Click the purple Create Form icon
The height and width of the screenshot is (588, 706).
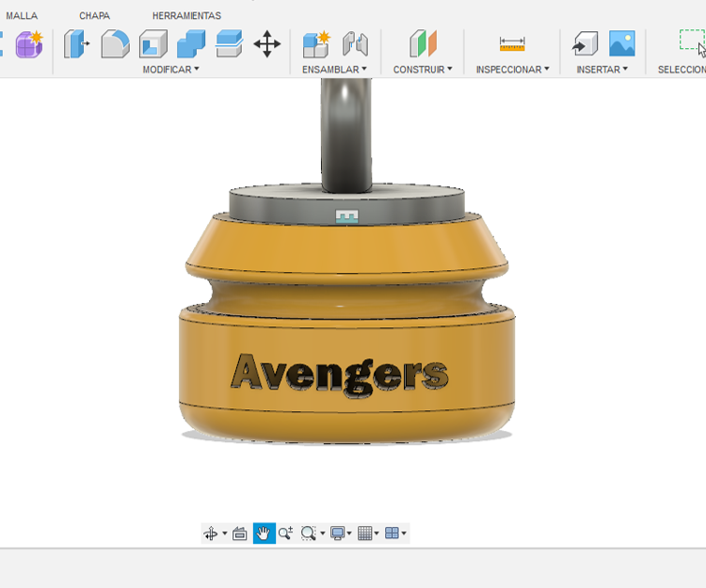pos(29,44)
